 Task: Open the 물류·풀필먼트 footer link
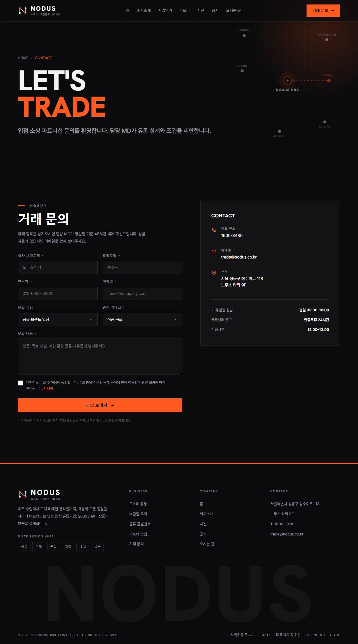tap(140, 524)
